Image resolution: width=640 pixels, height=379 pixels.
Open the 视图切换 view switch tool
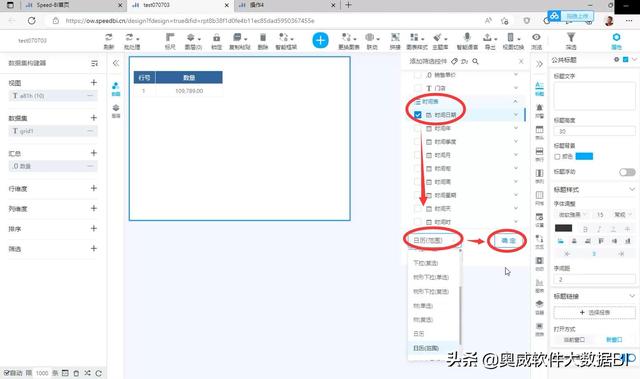pyautogui.click(x=513, y=41)
